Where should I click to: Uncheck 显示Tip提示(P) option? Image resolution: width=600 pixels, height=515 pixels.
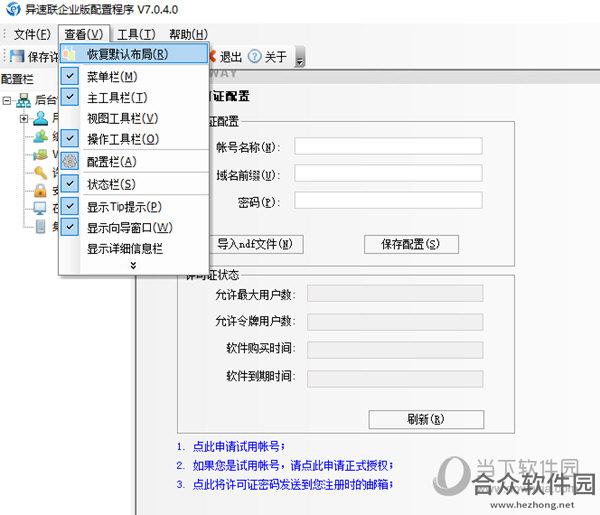70,206
